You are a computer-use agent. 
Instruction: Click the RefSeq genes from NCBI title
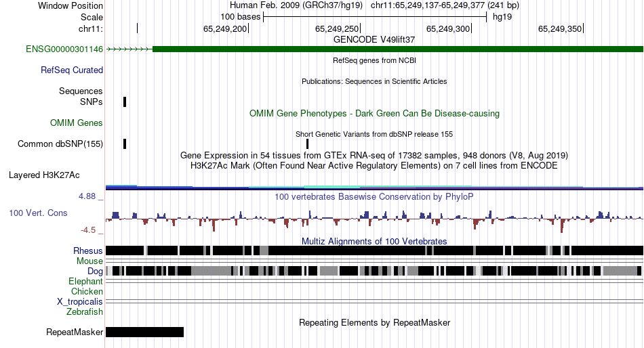[x=374, y=60]
